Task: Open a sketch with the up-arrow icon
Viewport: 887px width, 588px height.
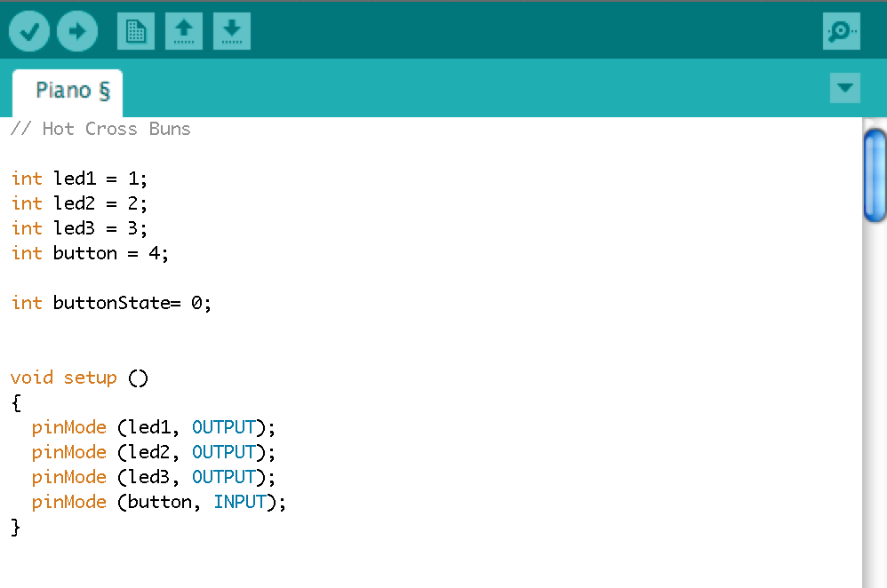Action: (x=184, y=31)
